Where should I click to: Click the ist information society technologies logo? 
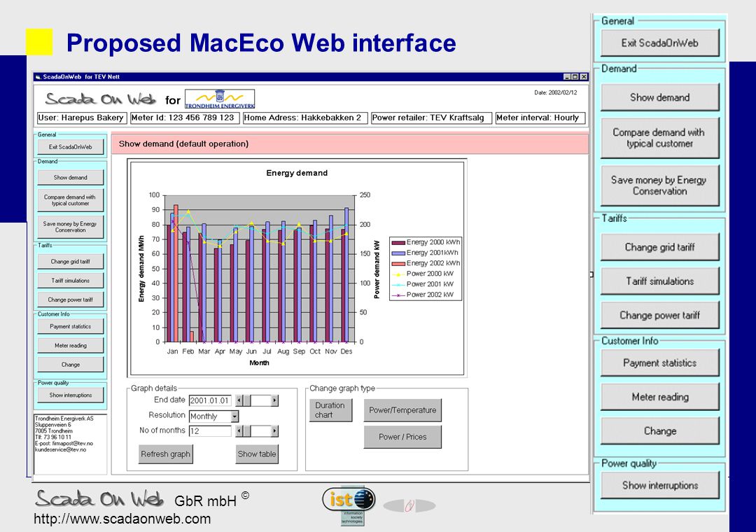[x=349, y=505]
